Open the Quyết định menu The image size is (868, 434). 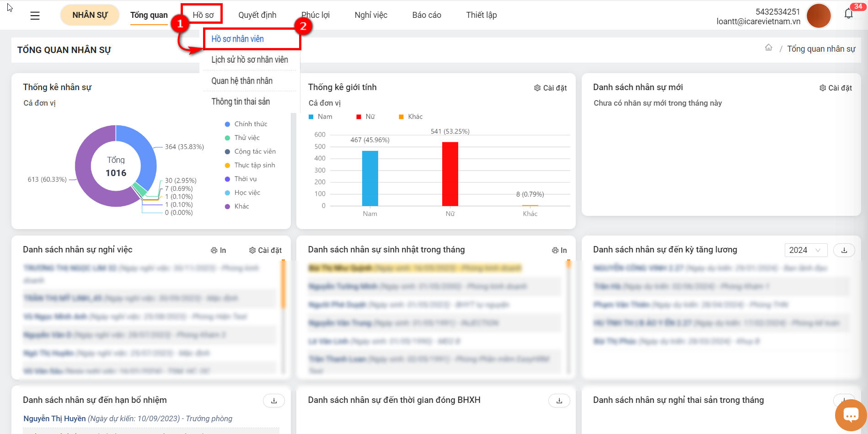(x=257, y=15)
